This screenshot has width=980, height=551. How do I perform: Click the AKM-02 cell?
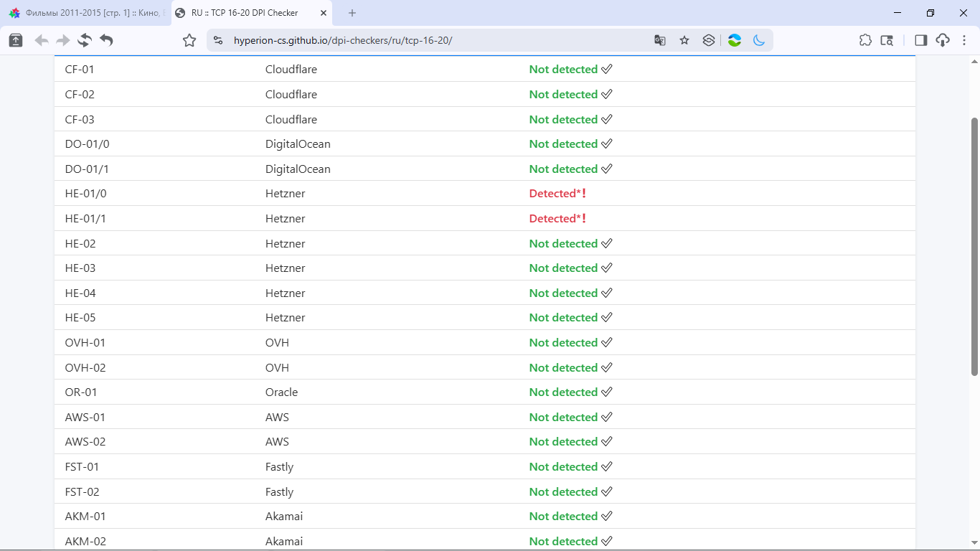tap(85, 542)
